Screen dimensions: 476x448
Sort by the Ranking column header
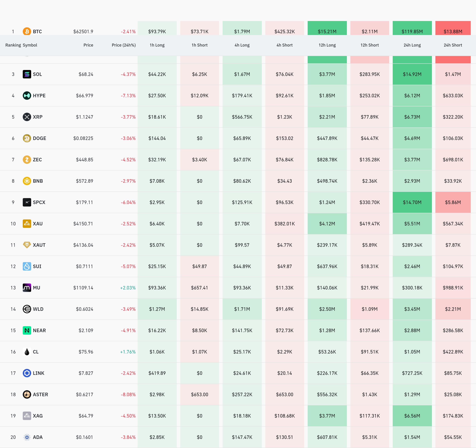click(x=13, y=45)
